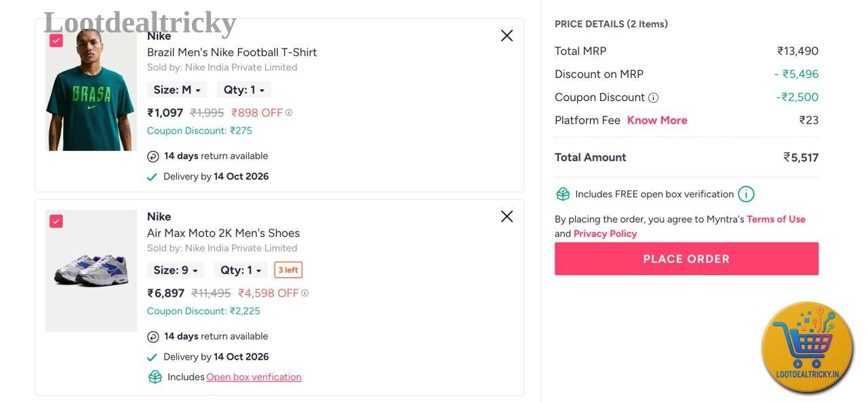Click the Discount on MRP value - ₹5,496
This screenshot has height=403, width=868.
797,75
